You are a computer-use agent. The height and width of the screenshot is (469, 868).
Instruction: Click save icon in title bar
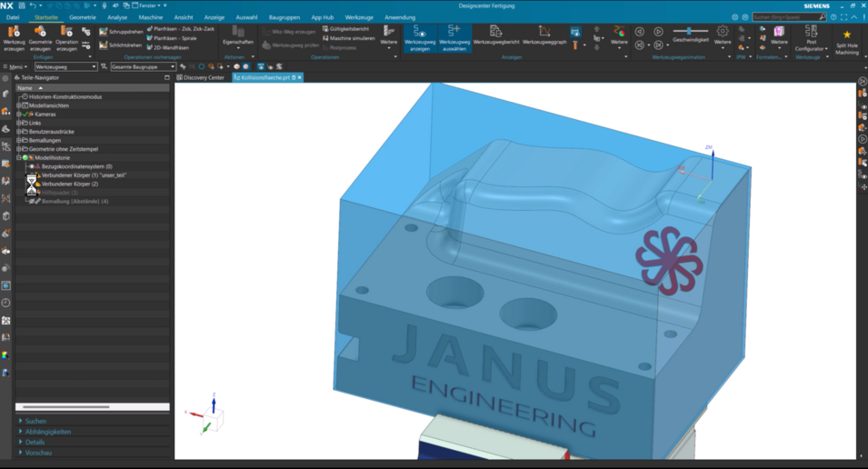(22, 5)
